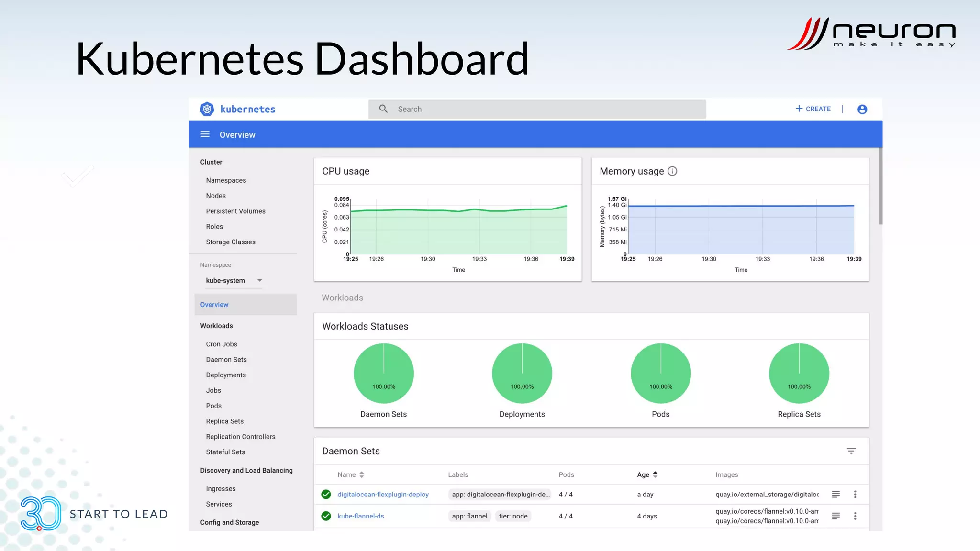Click the Deployments pie chart
Screen dimensions: 980x551
point(522,373)
